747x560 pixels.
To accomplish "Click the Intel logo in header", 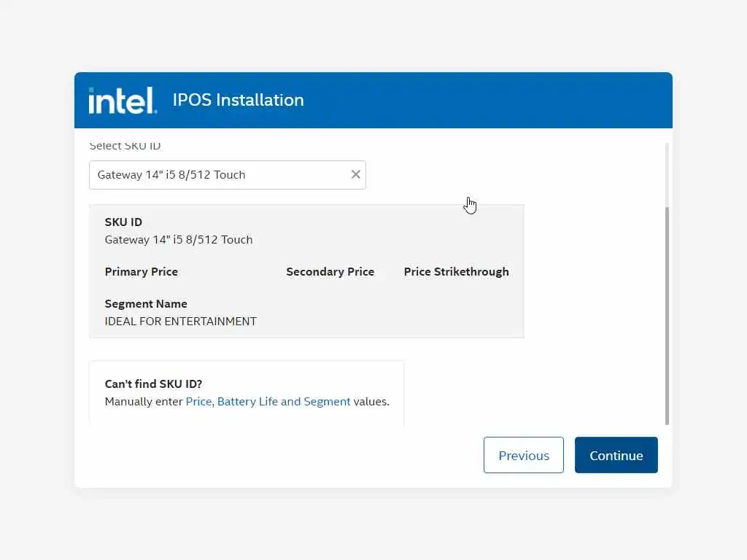I will pos(123,101).
